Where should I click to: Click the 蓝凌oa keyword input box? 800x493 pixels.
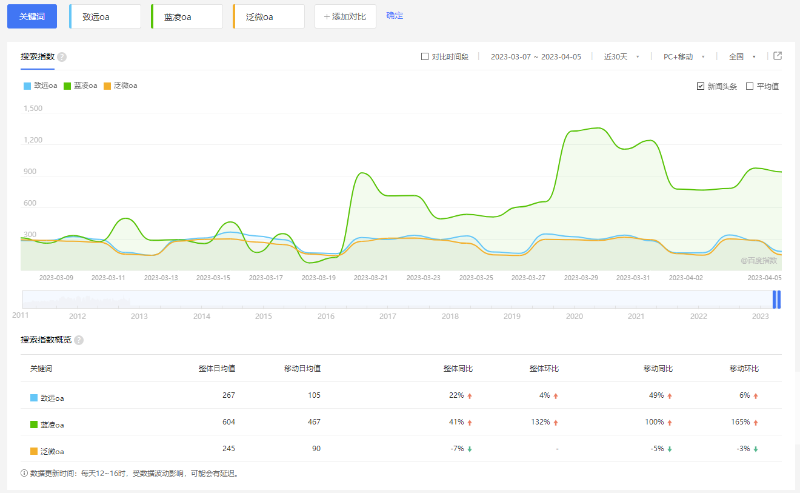[187, 16]
